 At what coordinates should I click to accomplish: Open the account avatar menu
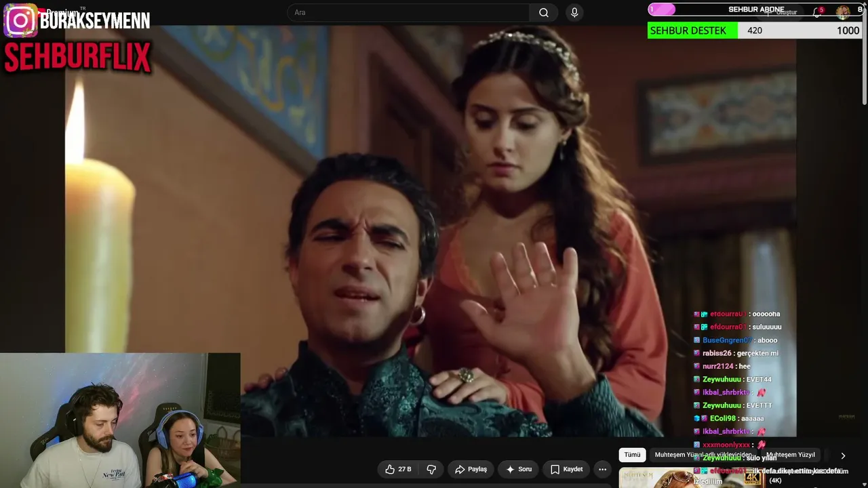(x=843, y=12)
